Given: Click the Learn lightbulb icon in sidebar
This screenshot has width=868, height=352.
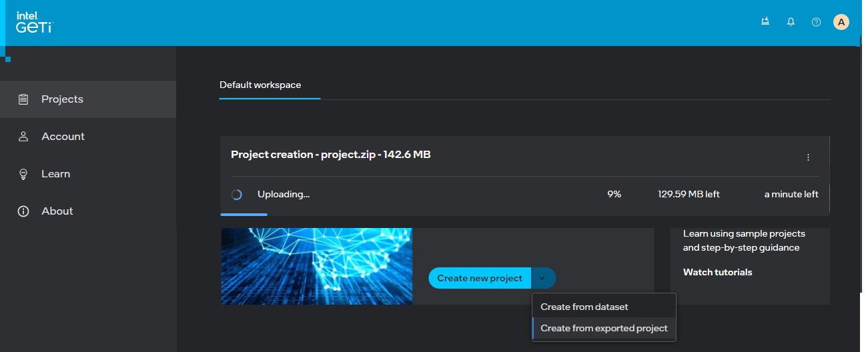Looking at the screenshot, I should 23,174.
